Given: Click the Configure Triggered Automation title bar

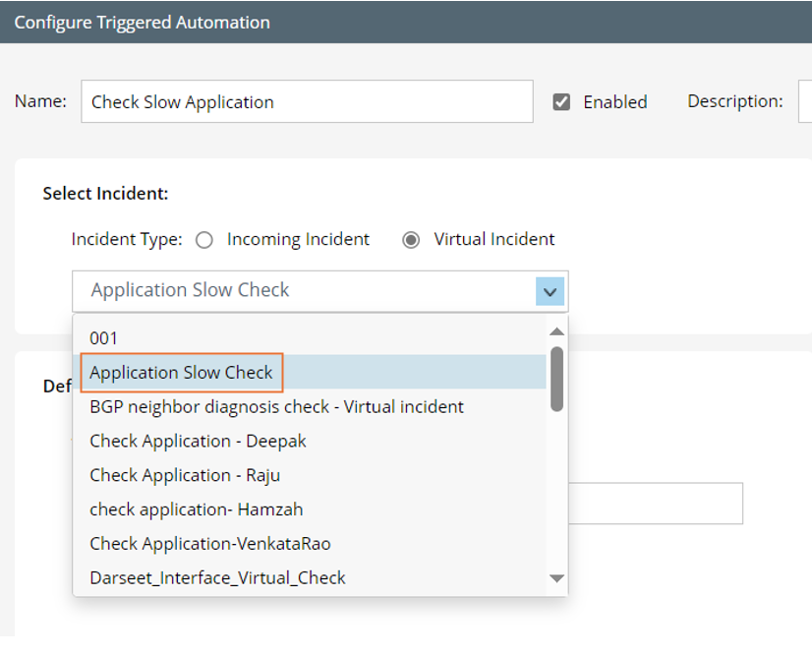Looking at the screenshot, I should (x=406, y=22).
